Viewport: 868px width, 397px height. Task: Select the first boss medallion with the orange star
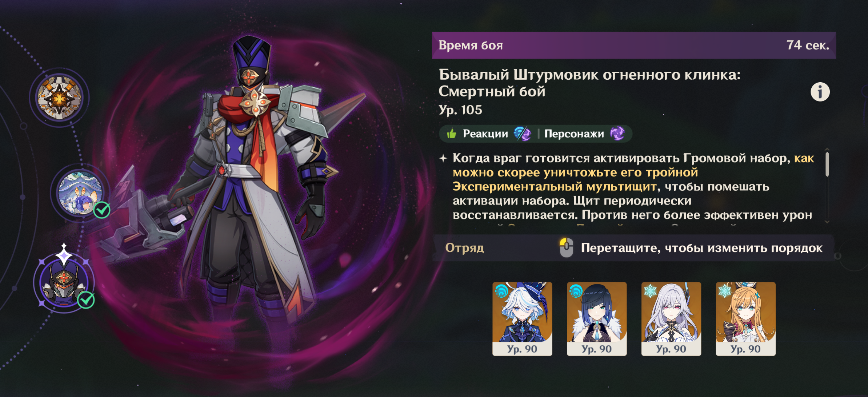tap(59, 98)
